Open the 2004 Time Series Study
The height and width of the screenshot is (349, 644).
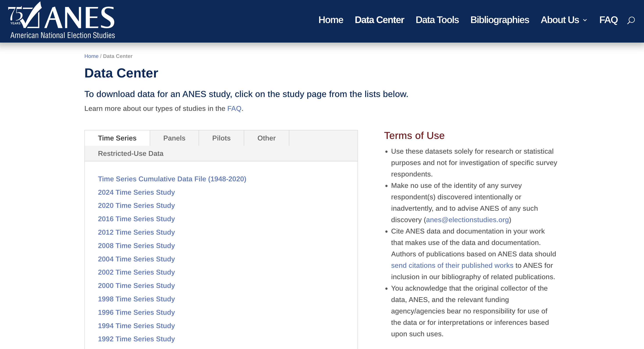(136, 259)
